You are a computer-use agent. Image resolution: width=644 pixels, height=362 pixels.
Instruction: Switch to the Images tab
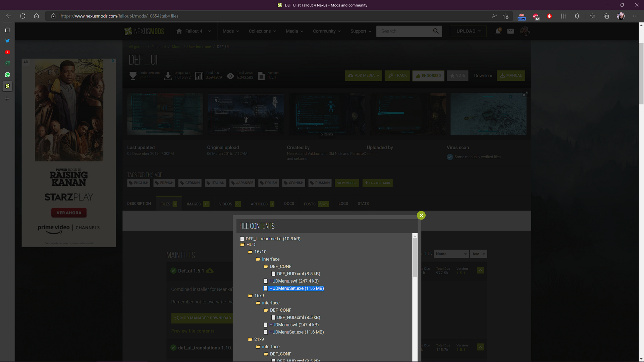(x=198, y=204)
